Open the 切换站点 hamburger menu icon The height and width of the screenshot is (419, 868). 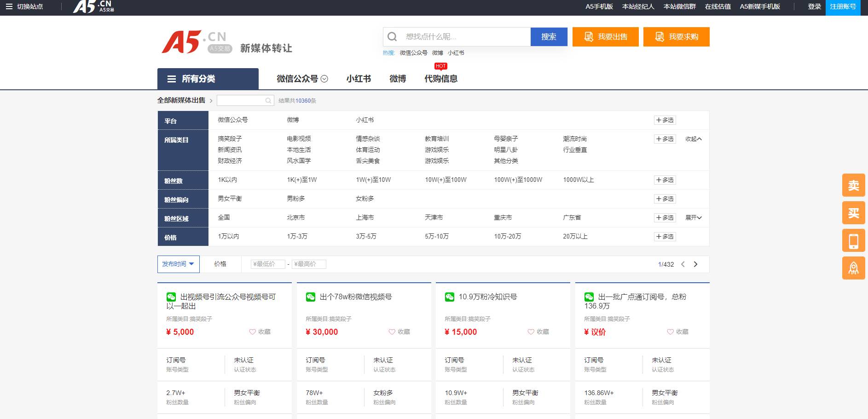8,7
